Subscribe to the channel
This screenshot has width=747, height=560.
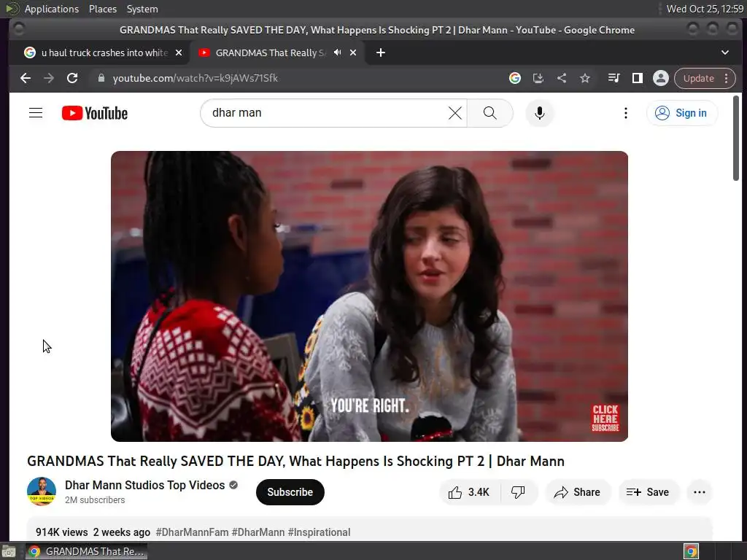(290, 492)
